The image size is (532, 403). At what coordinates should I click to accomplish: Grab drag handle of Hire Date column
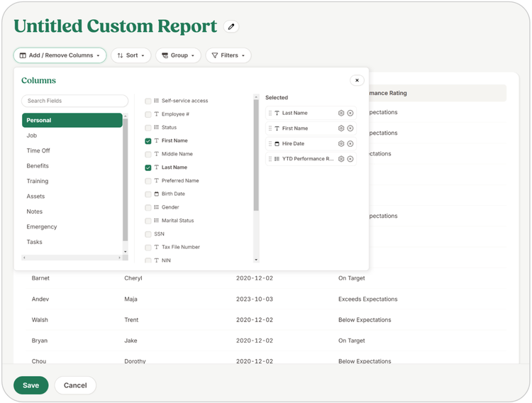pyautogui.click(x=270, y=143)
